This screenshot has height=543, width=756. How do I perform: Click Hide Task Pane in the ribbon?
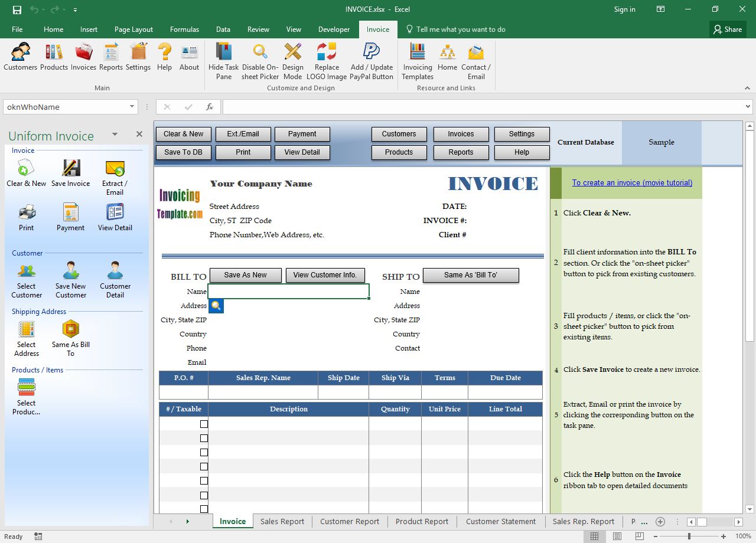point(224,61)
